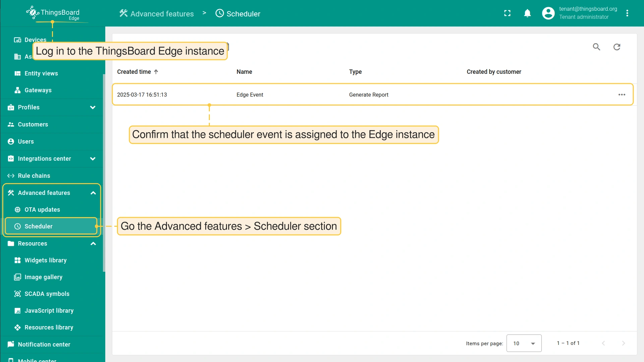Viewport: 644px width, 362px height.
Task: Click the ThingsBoard Edge logo
Action: tap(53, 13)
